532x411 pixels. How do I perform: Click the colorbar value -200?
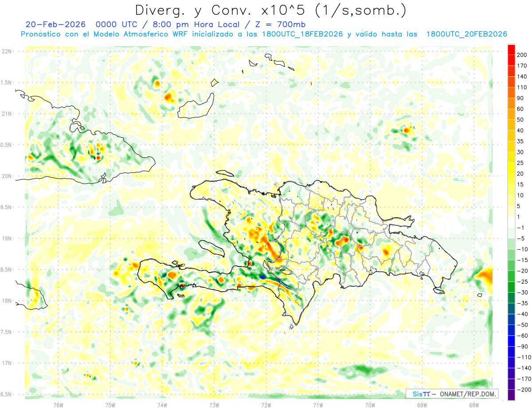(523, 390)
